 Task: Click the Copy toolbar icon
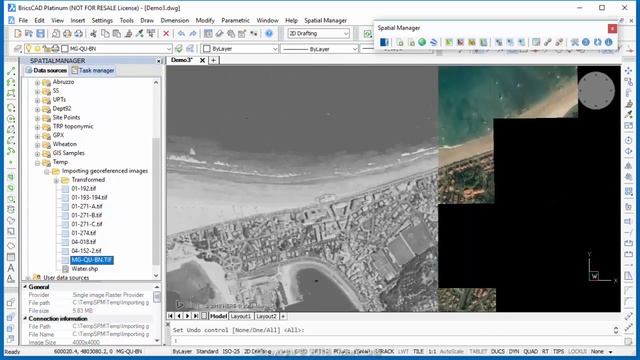[105, 33]
